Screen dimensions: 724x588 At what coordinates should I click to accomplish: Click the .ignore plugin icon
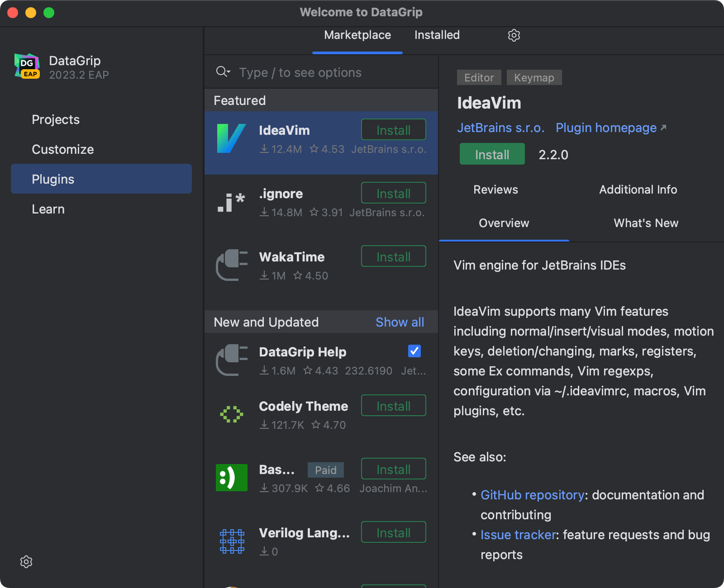click(231, 202)
